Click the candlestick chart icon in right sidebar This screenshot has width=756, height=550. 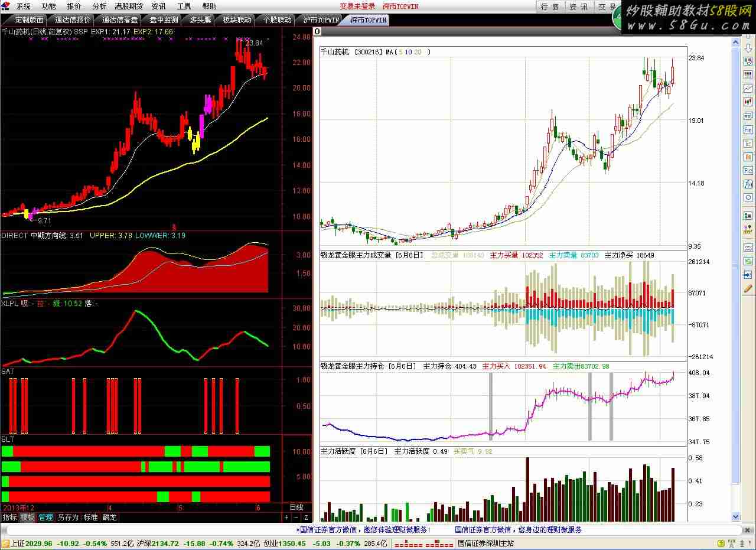click(748, 102)
